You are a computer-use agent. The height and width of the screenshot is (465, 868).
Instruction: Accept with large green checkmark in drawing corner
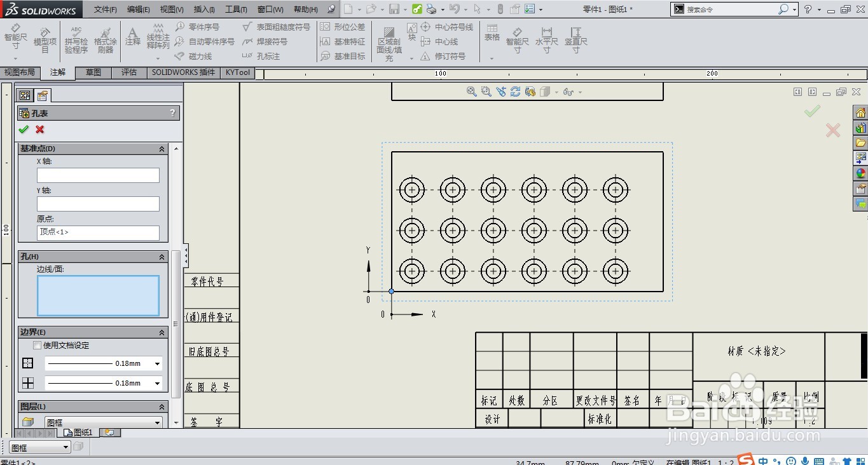click(x=812, y=111)
